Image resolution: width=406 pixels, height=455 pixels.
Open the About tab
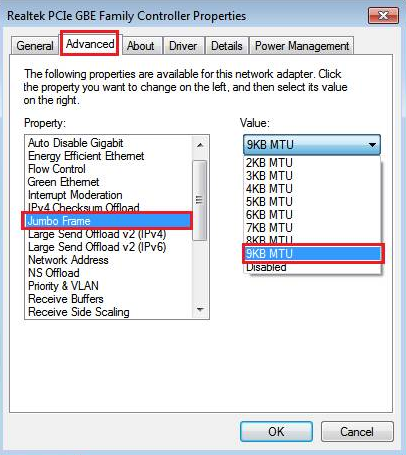pos(141,46)
